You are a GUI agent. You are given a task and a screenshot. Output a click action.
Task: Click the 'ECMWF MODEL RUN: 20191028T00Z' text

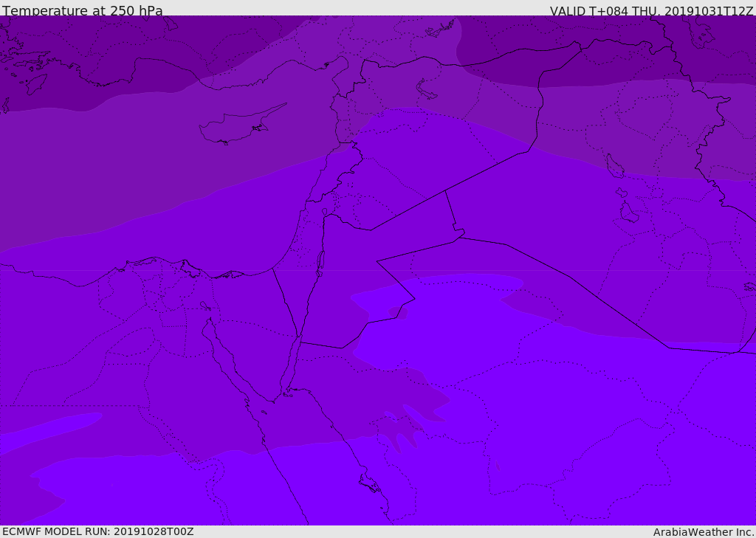click(x=98, y=531)
